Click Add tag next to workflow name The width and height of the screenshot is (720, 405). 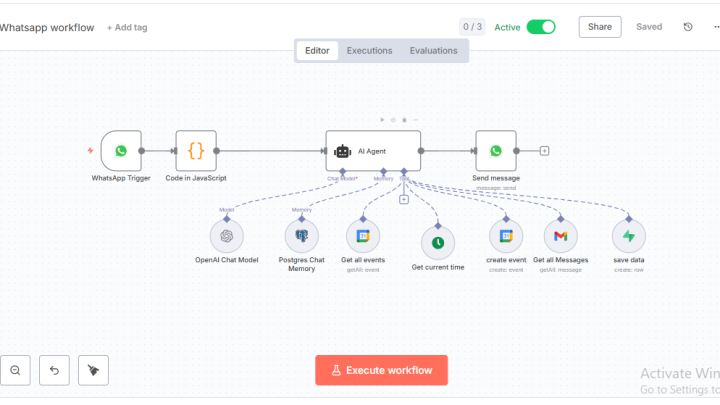pyautogui.click(x=127, y=28)
